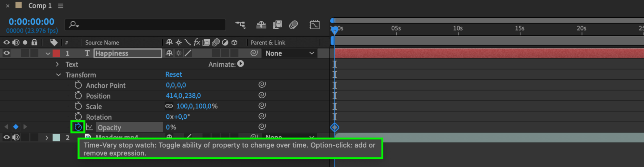Enable the Scale property stopwatch
644x167 pixels.
[x=78, y=106]
